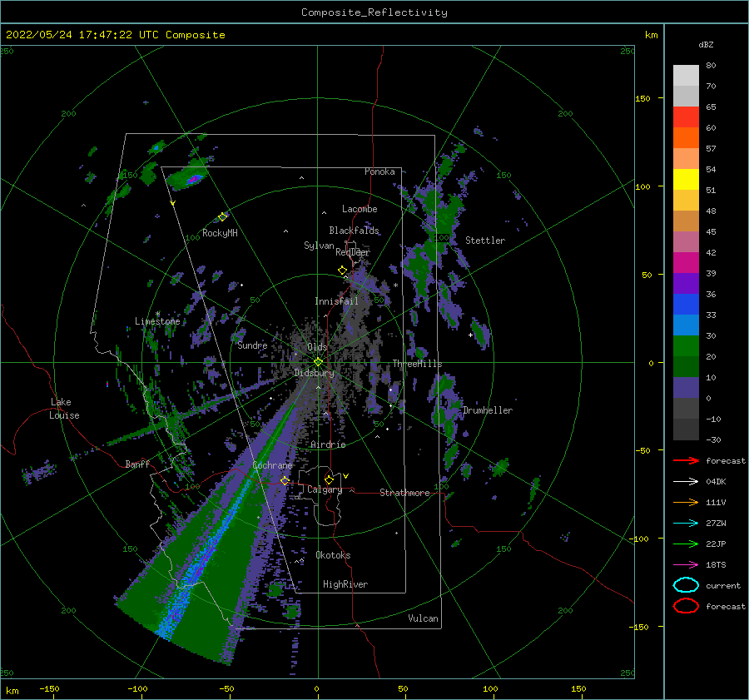Screen dimensions: 749x700
Task: Select the yellow 51-54 dBZ color swatch
Action: (686, 180)
